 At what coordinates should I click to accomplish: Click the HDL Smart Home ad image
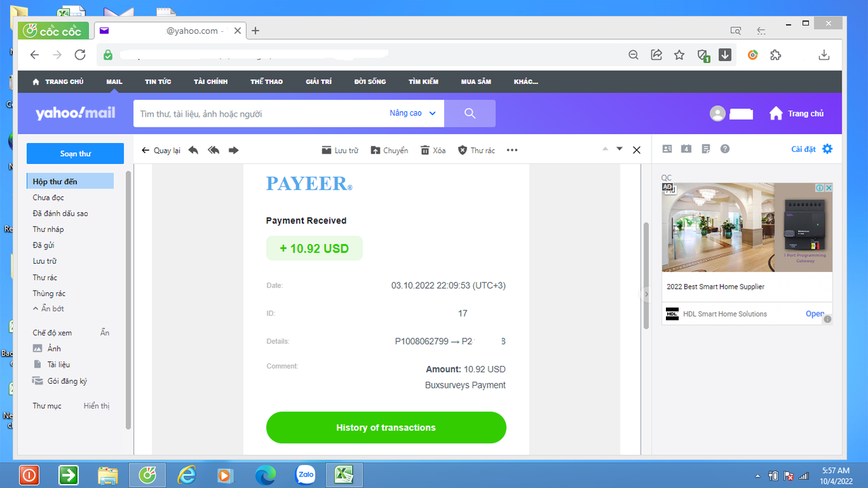[x=747, y=228]
